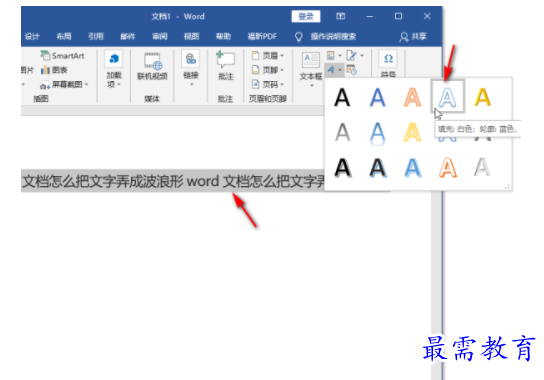Add a new comment (批注)
Viewport: 544px width, 380px height.
pyautogui.click(x=226, y=66)
